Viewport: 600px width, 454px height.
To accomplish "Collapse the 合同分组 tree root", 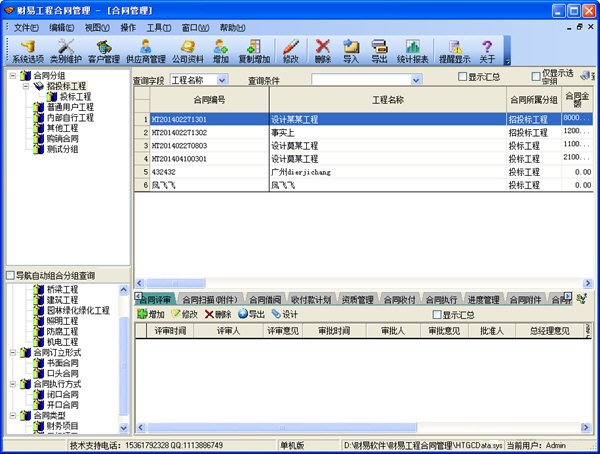I will pos(13,75).
